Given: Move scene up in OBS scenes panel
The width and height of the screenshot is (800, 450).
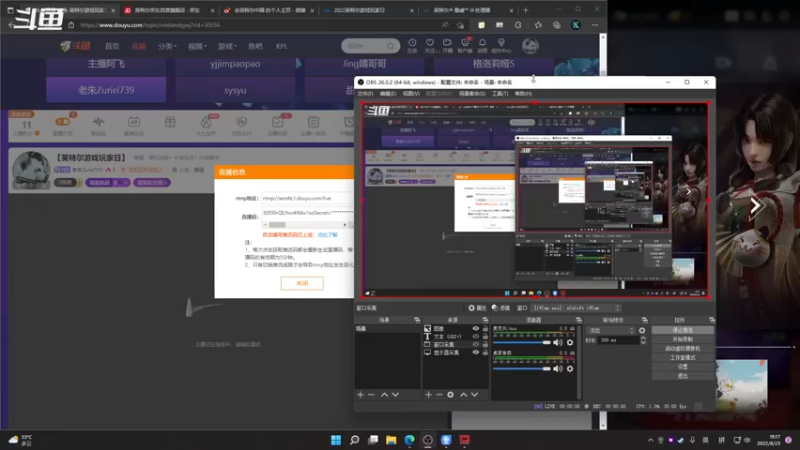Looking at the screenshot, I should [384, 394].
